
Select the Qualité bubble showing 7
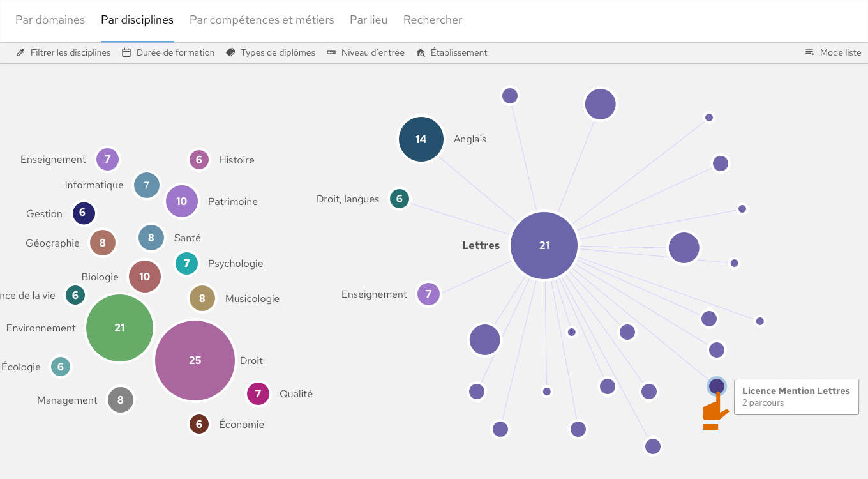point(258,393)
